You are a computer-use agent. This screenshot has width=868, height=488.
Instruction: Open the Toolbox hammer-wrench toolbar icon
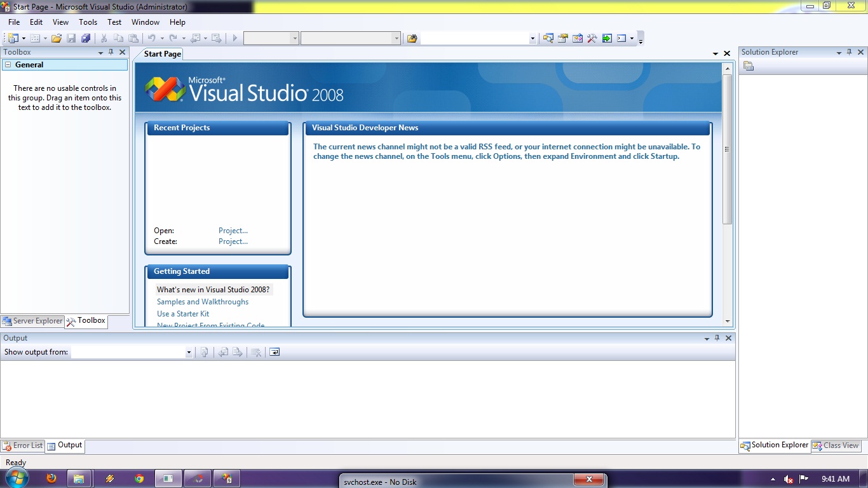592,38
